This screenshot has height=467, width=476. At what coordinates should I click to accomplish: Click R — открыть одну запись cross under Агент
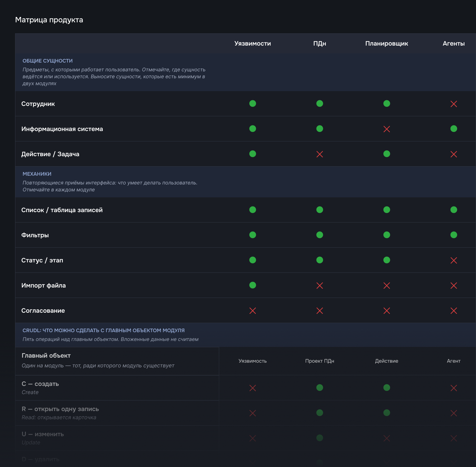[x=454, y=413]
